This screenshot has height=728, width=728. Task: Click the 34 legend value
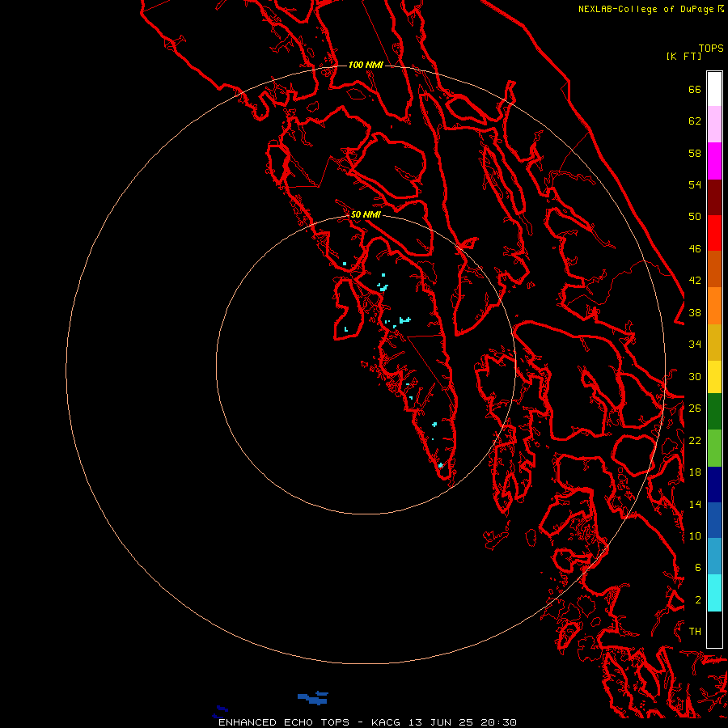tap(695, 345)
